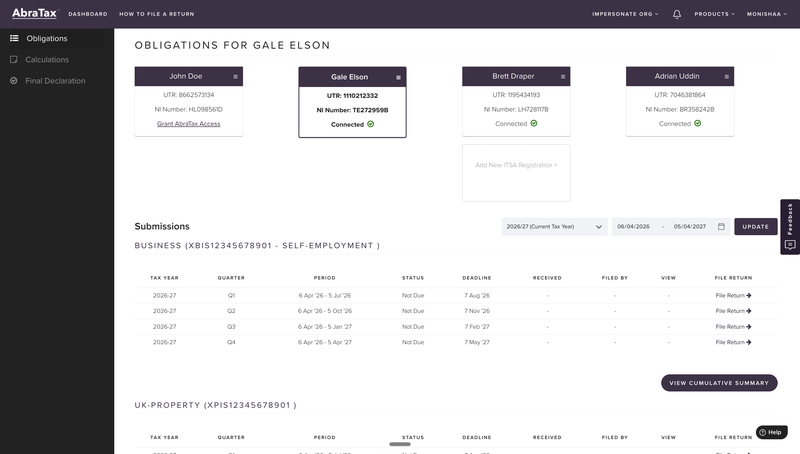Click Business XBIS12345678901 Self-Employment heading
The image size is (800, 454).
[257, 245]
